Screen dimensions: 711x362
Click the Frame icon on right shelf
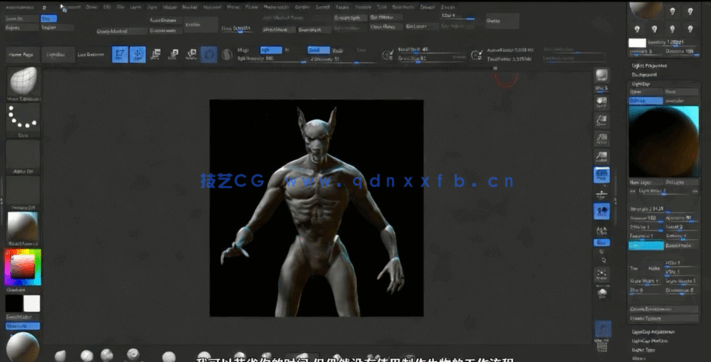(602, 274)
